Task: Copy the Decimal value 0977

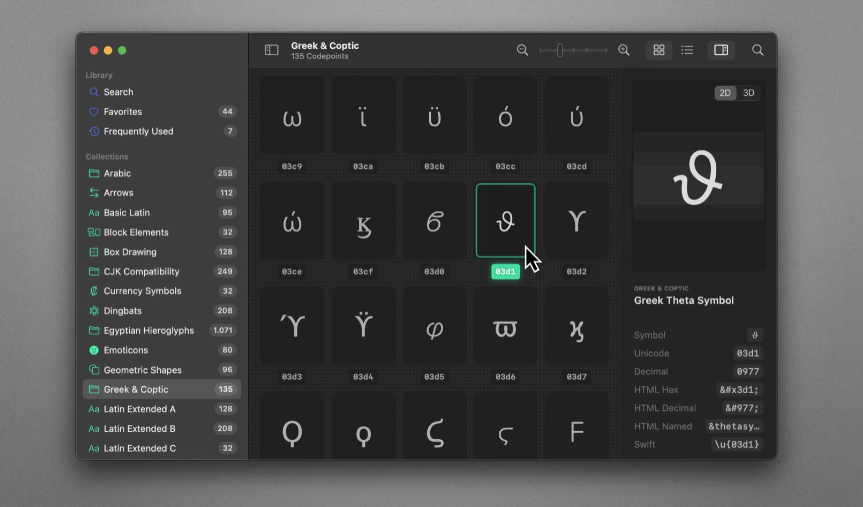Action: coord(747,372)
